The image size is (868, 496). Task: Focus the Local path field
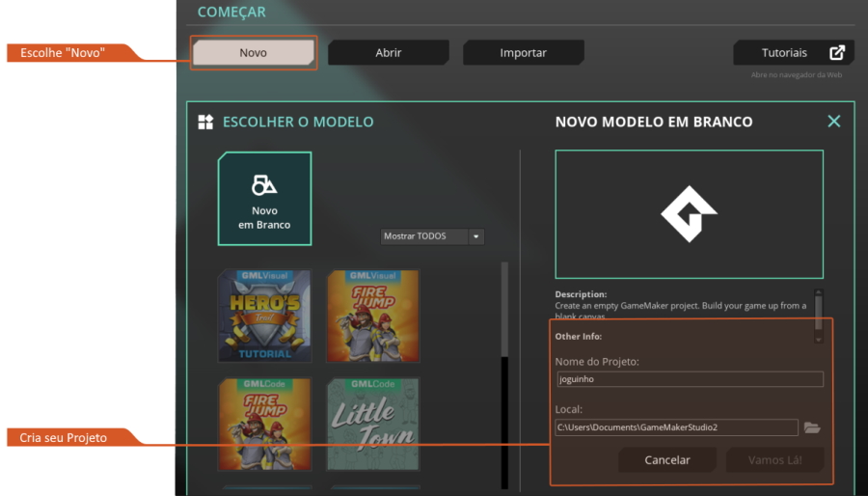(x=676, y=427)
